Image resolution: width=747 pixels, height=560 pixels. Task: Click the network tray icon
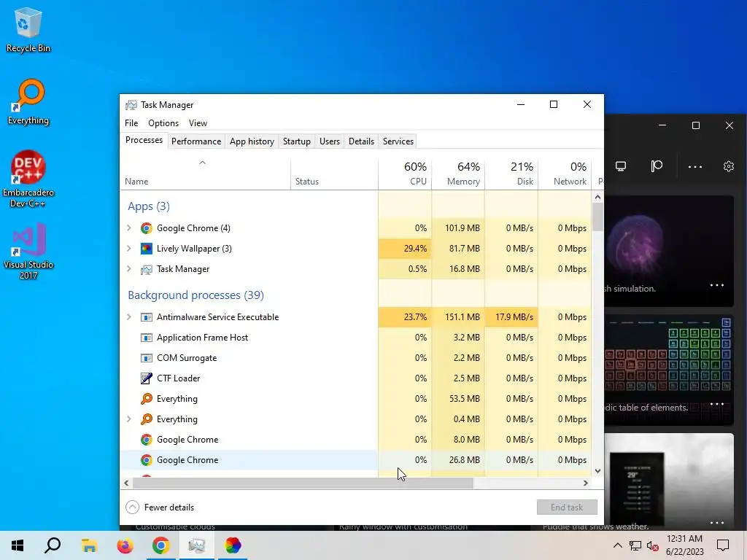[635, 545]
